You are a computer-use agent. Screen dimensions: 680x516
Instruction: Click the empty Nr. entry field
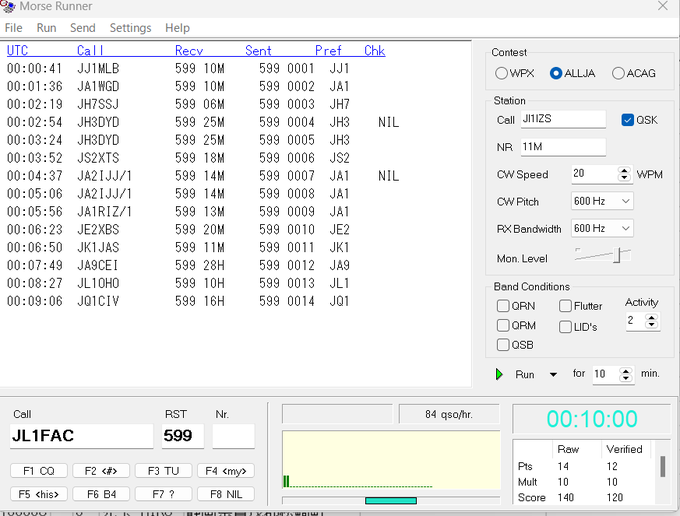233,436
